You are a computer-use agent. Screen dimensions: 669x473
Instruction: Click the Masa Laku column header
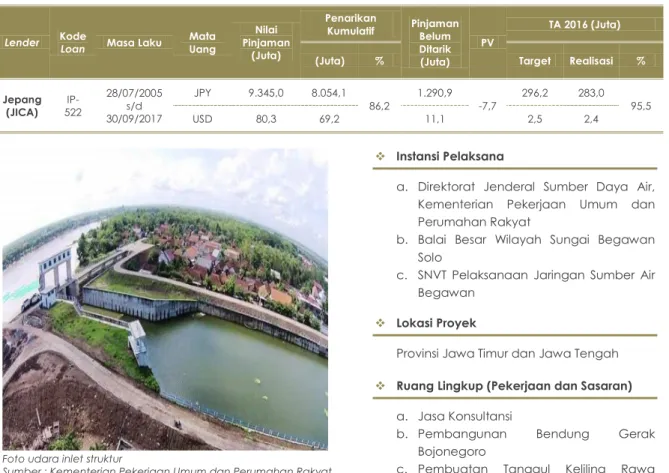tap(134, 43)
